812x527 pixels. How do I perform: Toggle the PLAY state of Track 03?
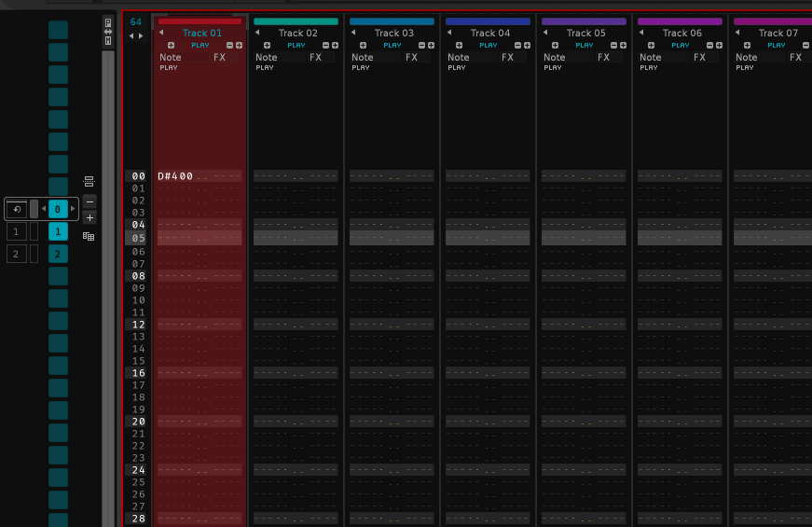point(392,45)
